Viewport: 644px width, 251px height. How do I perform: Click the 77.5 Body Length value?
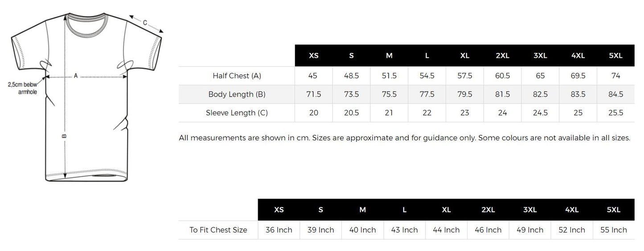coord(427,94)
